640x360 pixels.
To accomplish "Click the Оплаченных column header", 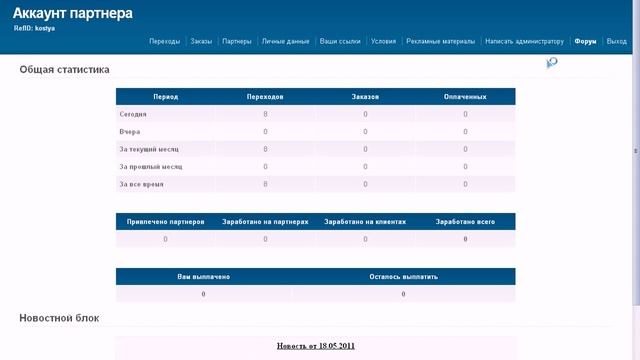I will pyautogui.click(x=465, y=97).
